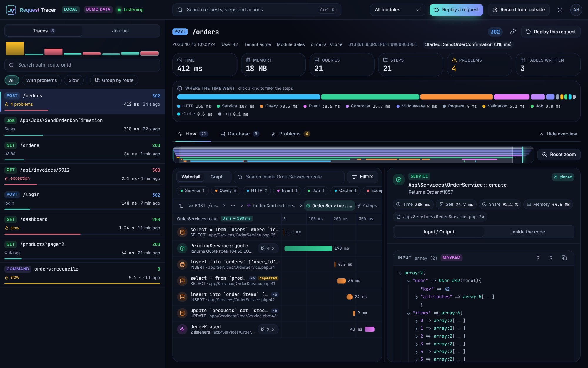Switch to Inside the code tab
Viewport: 588px width, 368px height.
click(x=528, y=232)
